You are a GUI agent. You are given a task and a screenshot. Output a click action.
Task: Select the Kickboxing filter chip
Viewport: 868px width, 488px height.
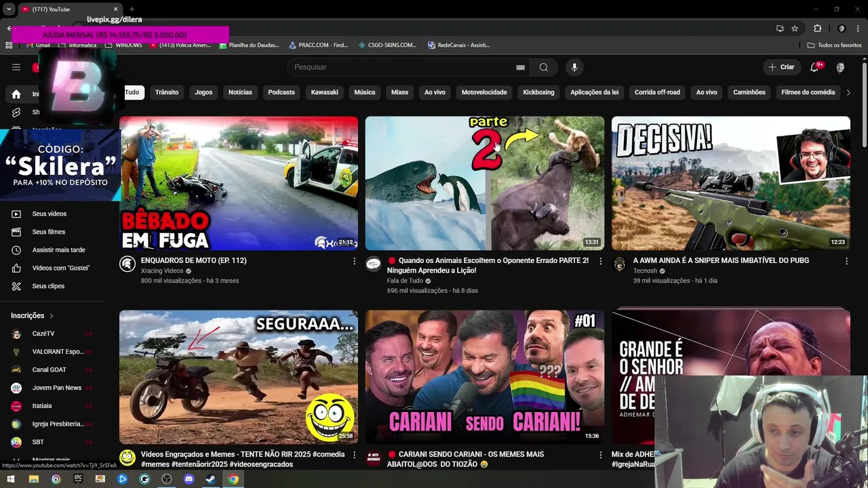538,92
